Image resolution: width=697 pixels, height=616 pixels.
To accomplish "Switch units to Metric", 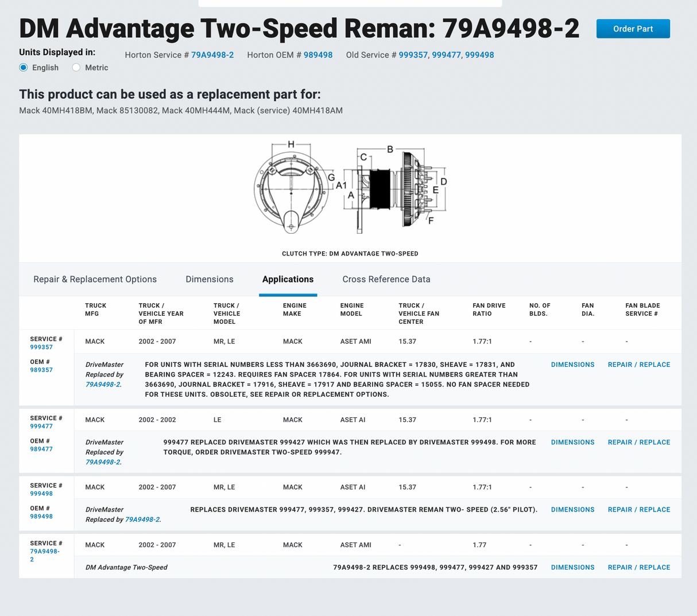I will pos(76,68).
